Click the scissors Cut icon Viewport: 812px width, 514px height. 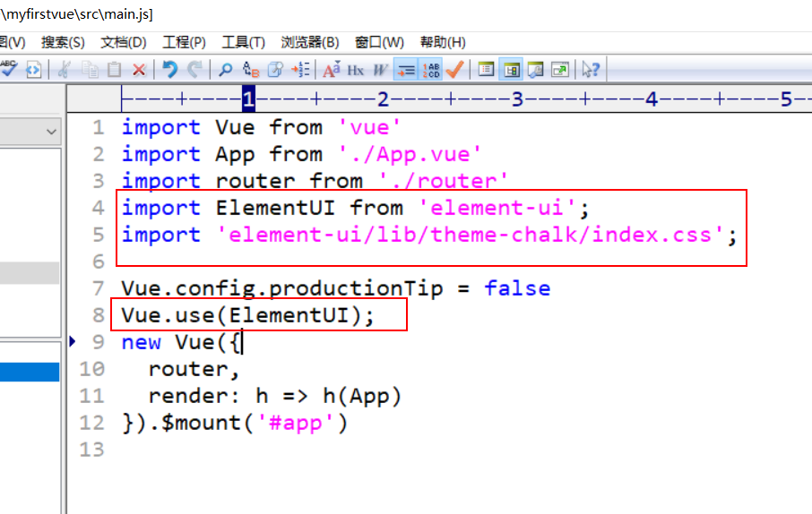(65, 69)
